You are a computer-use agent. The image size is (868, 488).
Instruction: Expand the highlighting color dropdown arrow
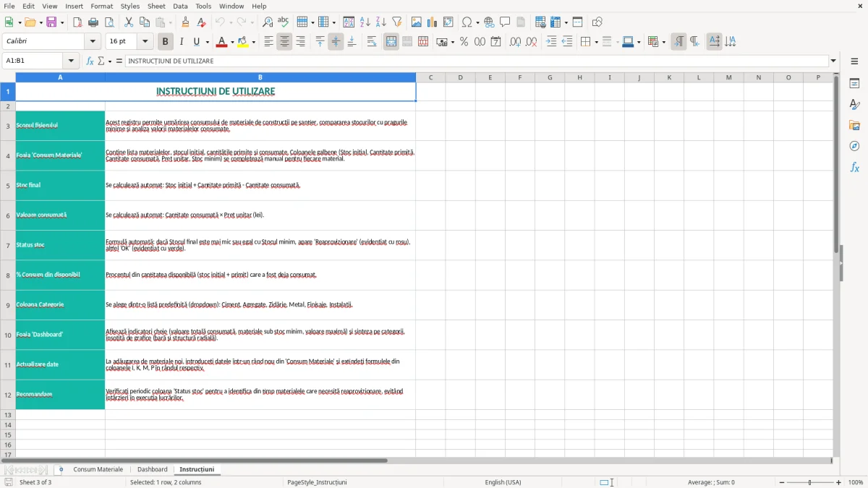tap(254, 42)
